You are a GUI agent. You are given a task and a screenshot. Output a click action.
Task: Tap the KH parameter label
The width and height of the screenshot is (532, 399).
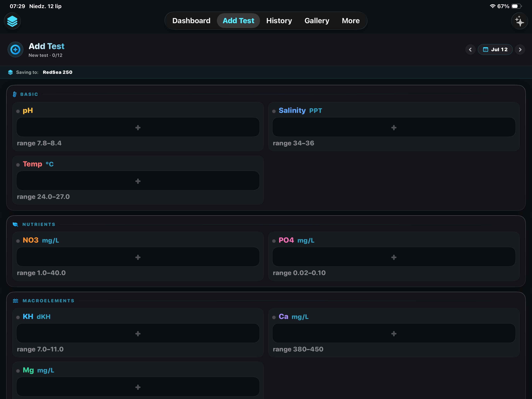[28, 317]
